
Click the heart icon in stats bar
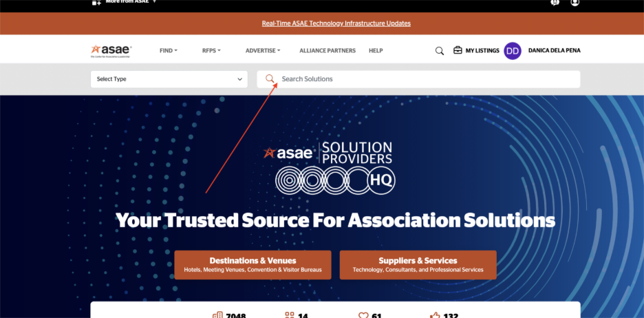(x=363, y=315)
